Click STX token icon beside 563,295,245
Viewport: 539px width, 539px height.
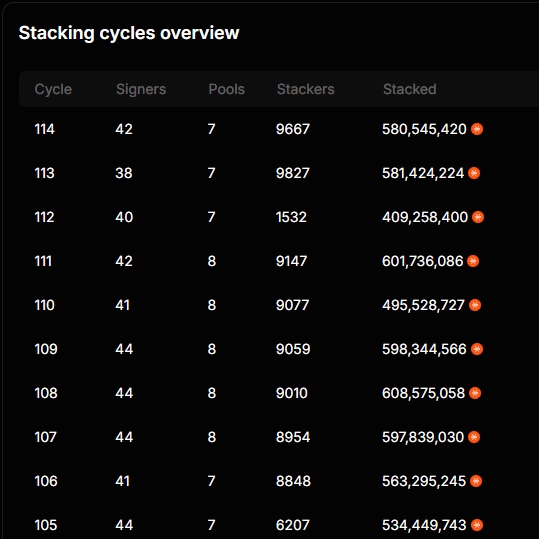[476, 481]
